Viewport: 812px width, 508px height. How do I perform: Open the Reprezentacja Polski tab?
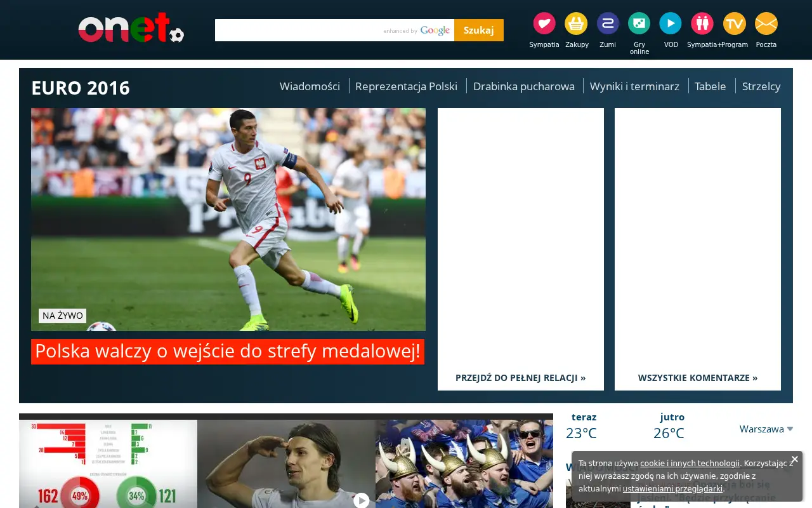(x=406, y=86)
